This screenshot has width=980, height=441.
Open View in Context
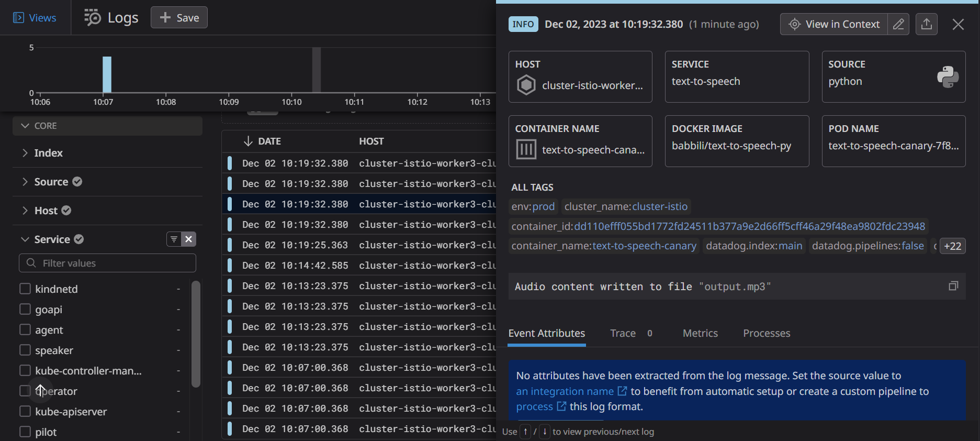point(834,24)
